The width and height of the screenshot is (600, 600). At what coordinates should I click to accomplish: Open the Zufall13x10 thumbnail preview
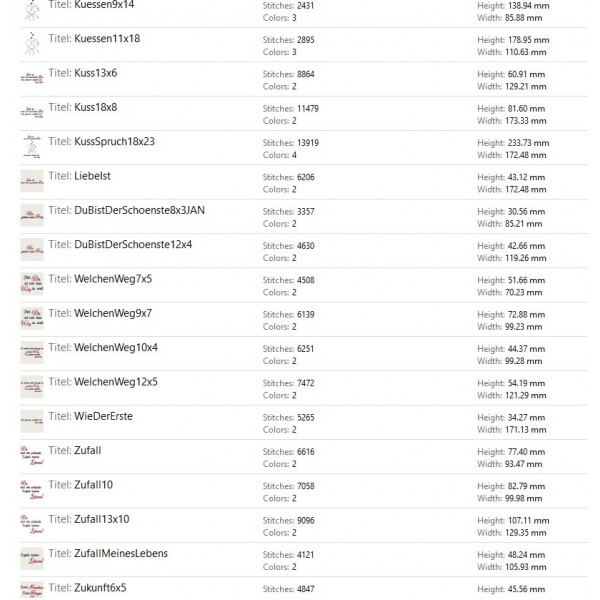coord(32,525)
